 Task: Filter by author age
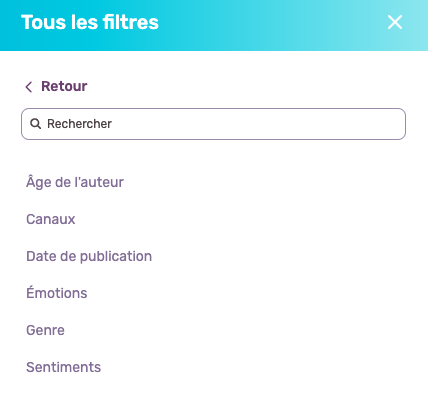[x=75, y=182]
